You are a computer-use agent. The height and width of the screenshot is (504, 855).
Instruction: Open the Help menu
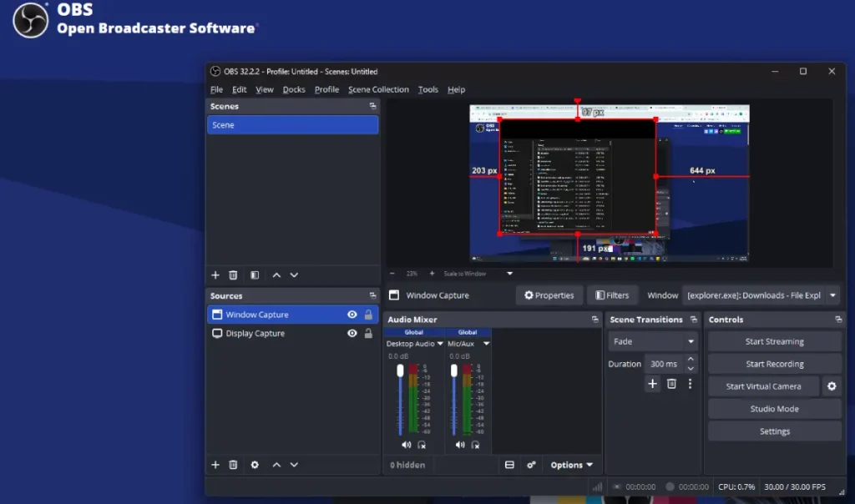[x=457, y=89]
